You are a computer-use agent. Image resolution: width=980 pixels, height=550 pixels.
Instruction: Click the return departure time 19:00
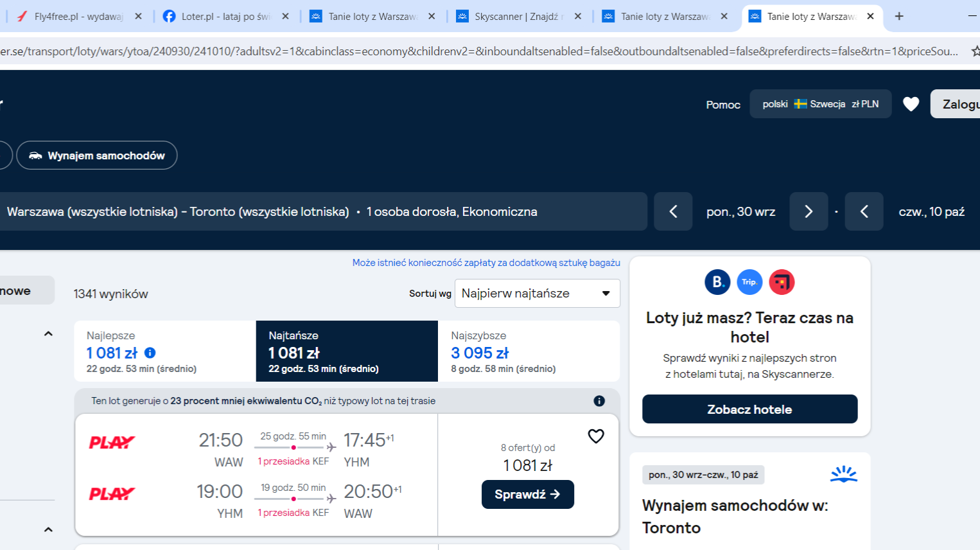220,492
